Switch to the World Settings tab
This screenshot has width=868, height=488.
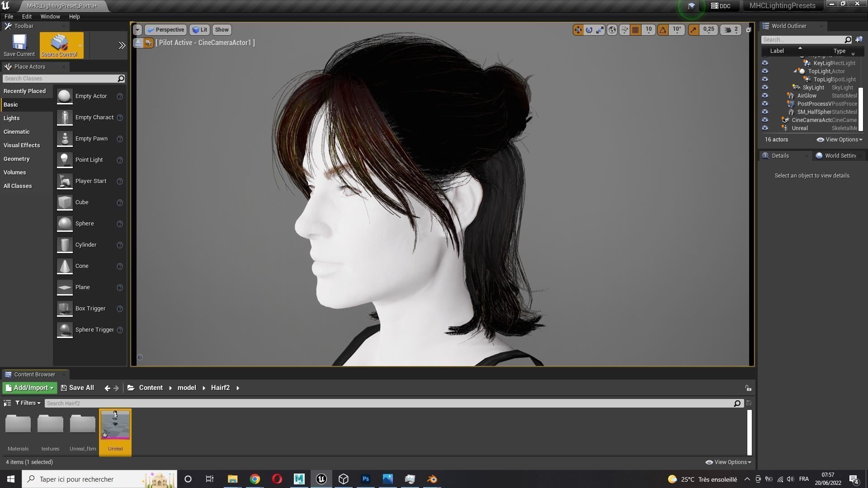click(840, 156)
